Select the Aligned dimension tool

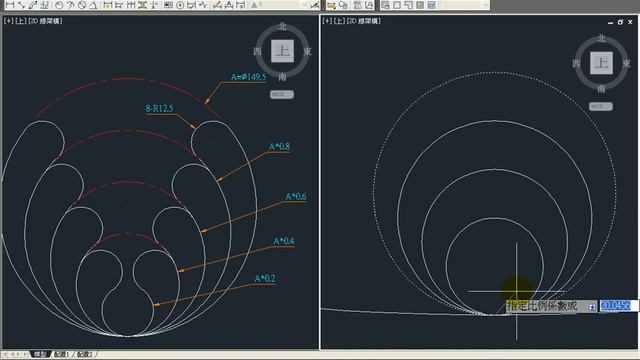[21, 5]
